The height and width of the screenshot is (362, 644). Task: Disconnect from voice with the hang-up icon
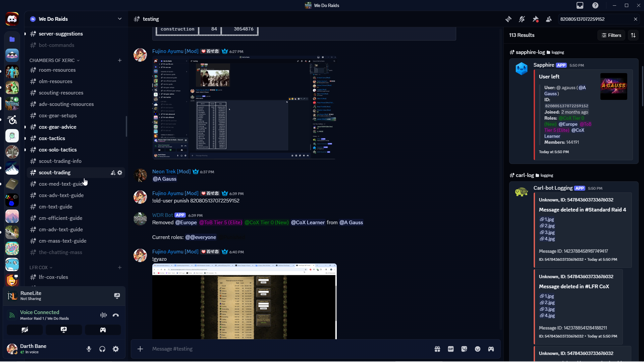click(116, 315)
